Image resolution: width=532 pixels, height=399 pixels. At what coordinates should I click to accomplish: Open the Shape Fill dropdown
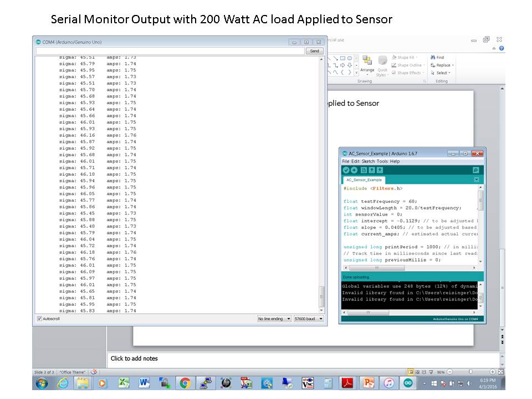tap(405, 57)
